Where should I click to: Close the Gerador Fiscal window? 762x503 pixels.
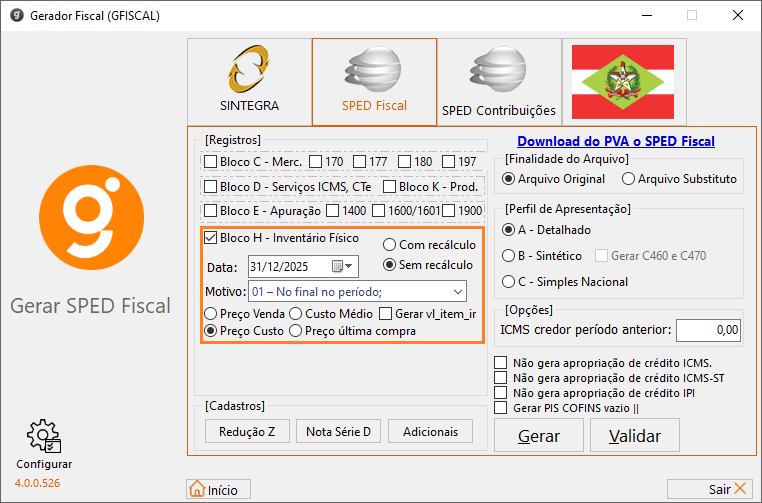coord(738,16)
